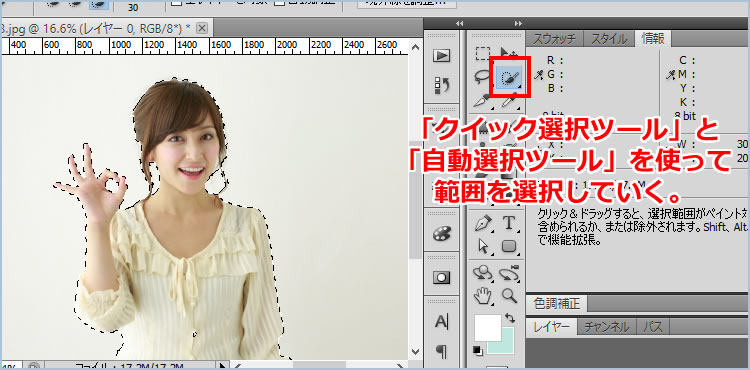The image size is (750, 370).
Task: Open the Character panel icon
Action: 441,322
